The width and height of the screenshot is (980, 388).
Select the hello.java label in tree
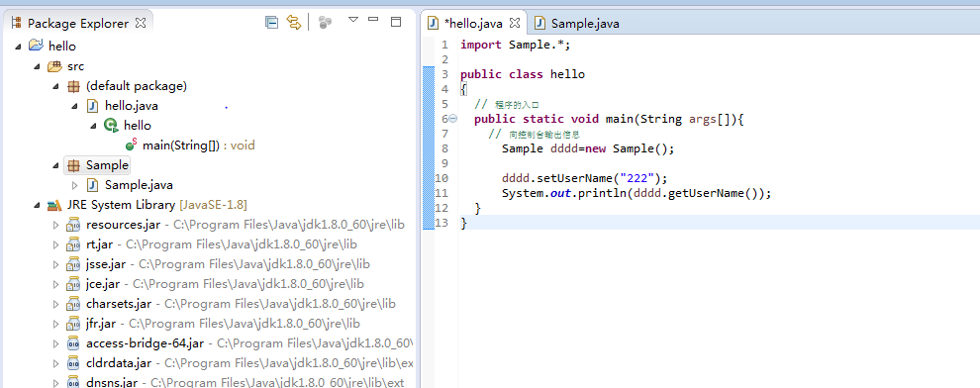pos(132,106)
